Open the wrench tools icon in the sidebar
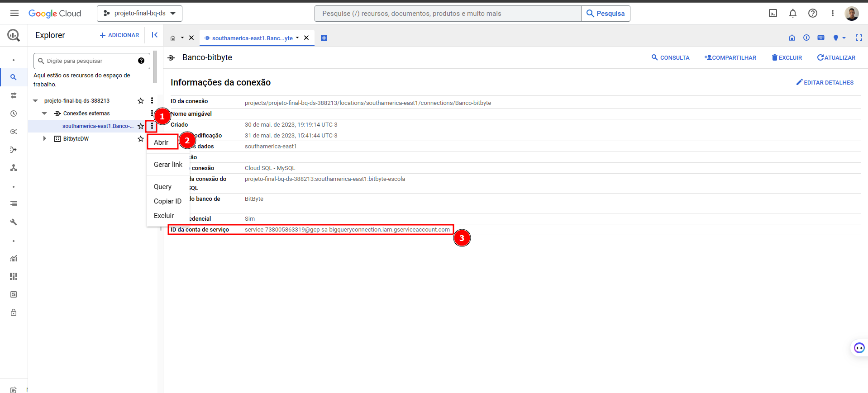The image size is (868, 393). click(14, 222)
